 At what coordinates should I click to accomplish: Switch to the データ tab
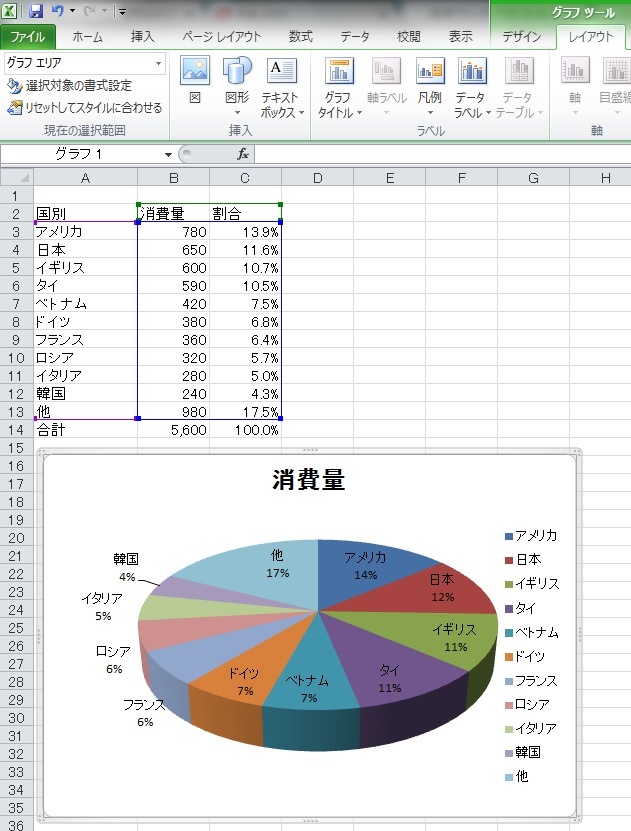pos(355,37)
